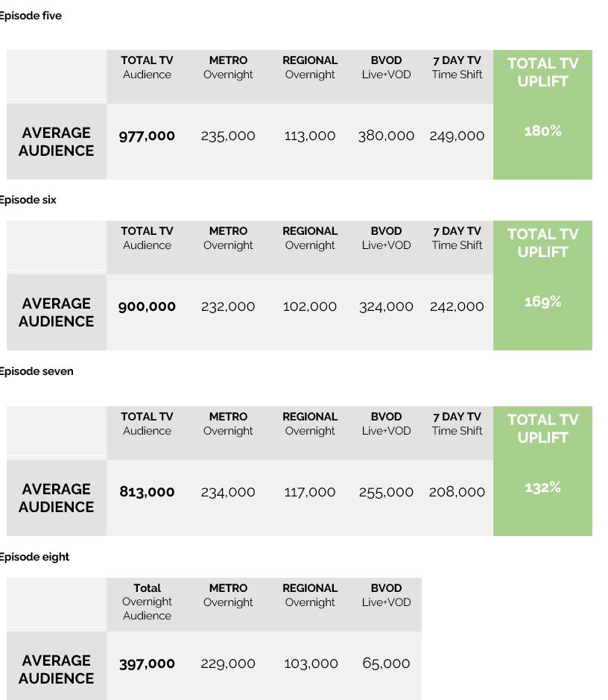Select the 397,000 overnight audience value
The height and width of the screenshot is (700, 608).
[147, 663]
